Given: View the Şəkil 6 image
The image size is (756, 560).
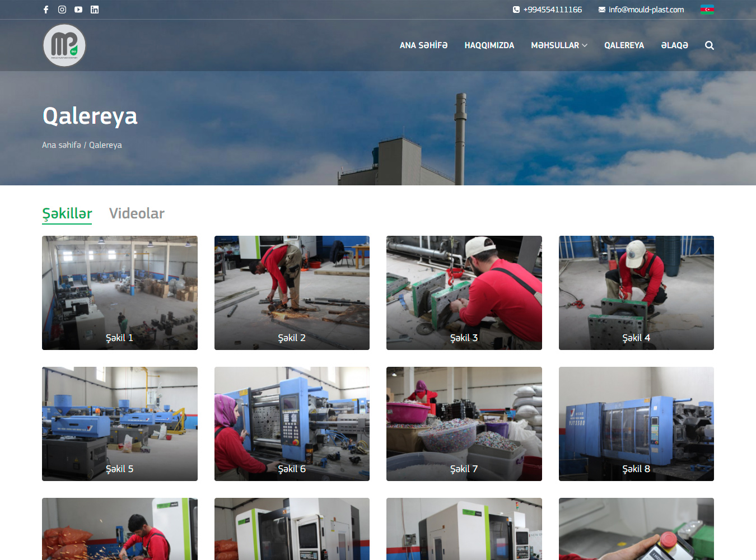Looking at the screenshot, I should click(292, 424).
